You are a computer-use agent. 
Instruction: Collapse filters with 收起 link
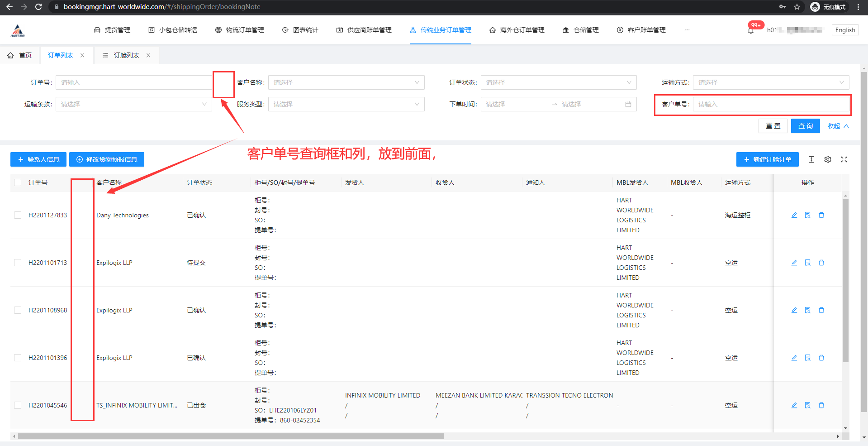[838, 126]
